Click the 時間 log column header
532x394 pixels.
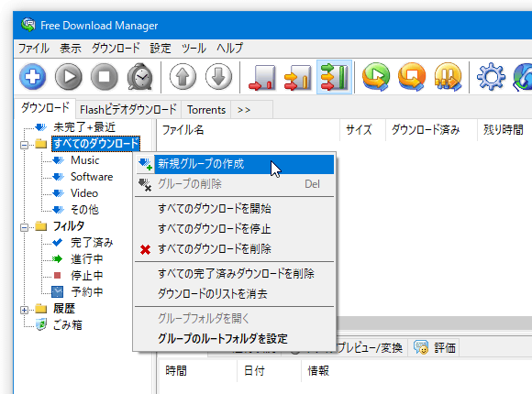(198, 370)
